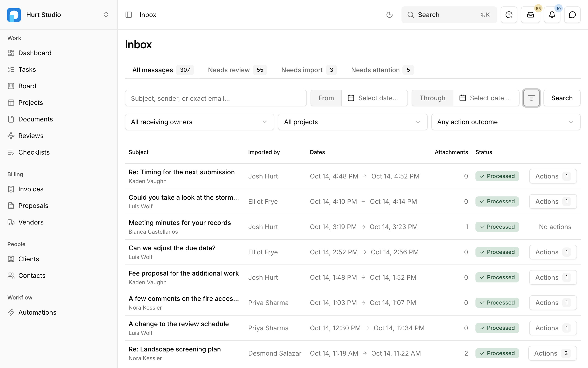This screenshot has height=368, width=588.
Task: Open notifications bell with badge 10
Action: (x=552, y=15)
